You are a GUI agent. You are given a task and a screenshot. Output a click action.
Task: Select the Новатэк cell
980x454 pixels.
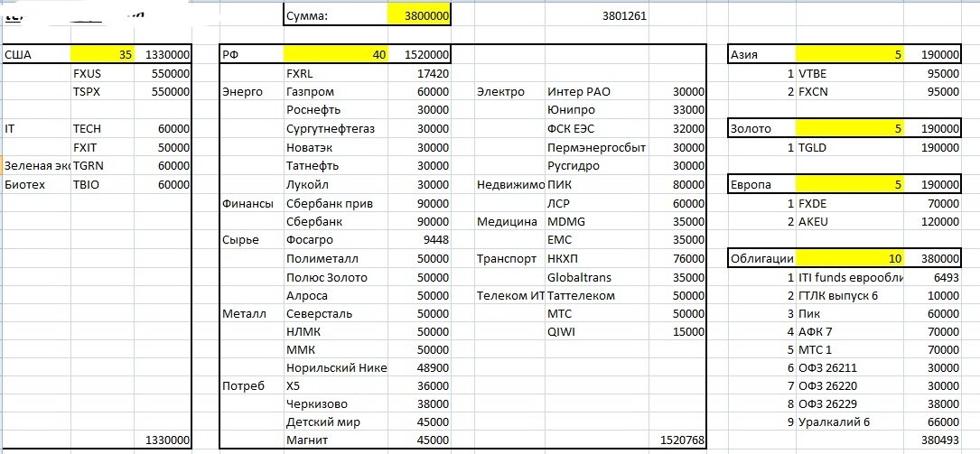coord(336,147)
